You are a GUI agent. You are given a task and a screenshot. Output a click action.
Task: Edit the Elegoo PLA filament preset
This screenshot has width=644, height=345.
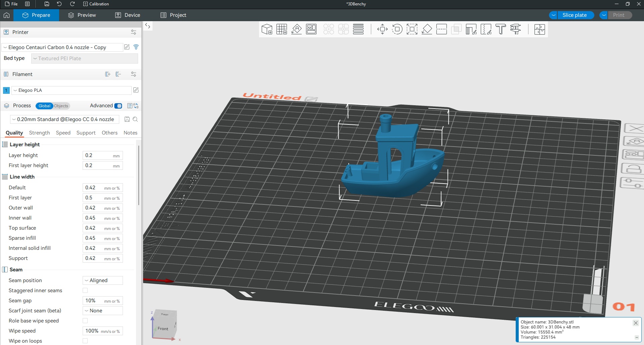[x=136, y=90]
